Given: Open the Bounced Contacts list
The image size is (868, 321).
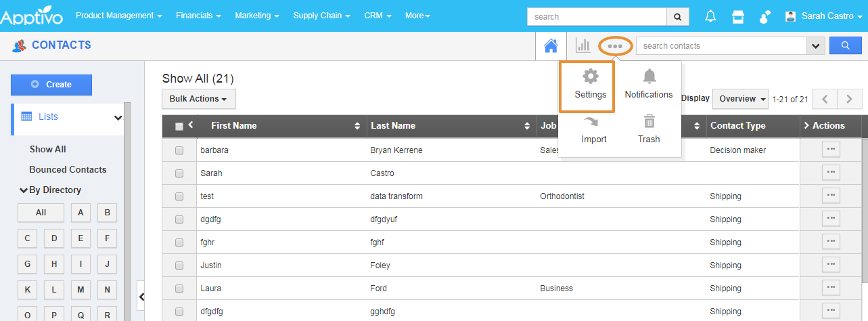Looking at the screenshot, I should click(68, 170).
